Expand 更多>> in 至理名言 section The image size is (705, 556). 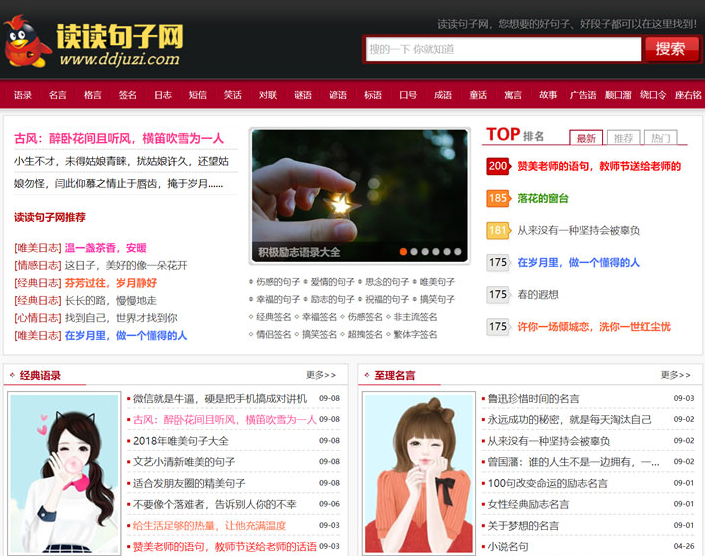[676, 375]
